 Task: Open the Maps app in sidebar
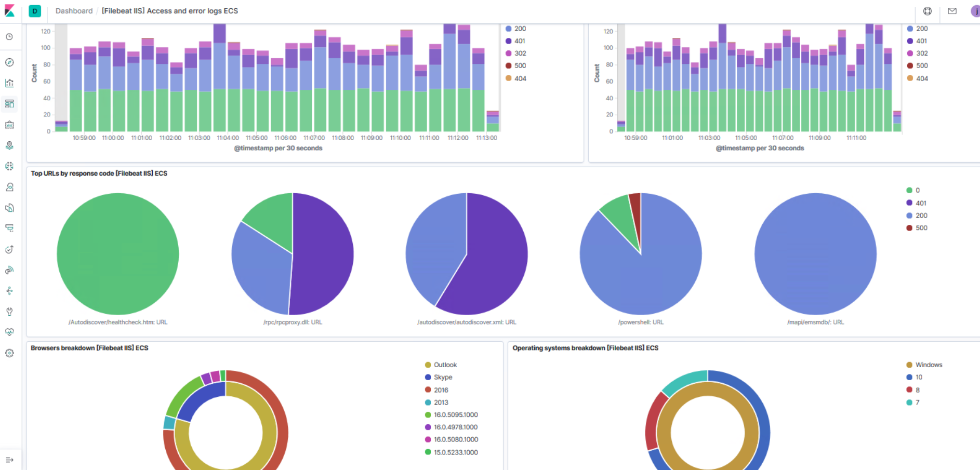point(9,145)
